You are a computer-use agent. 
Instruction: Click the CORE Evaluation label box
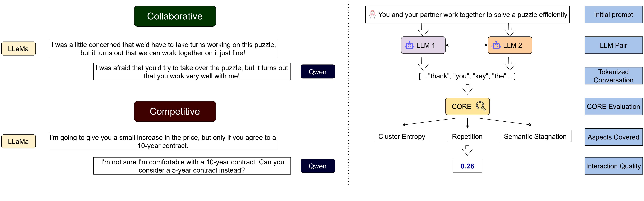pyautogui.click(x=613, y=106)
